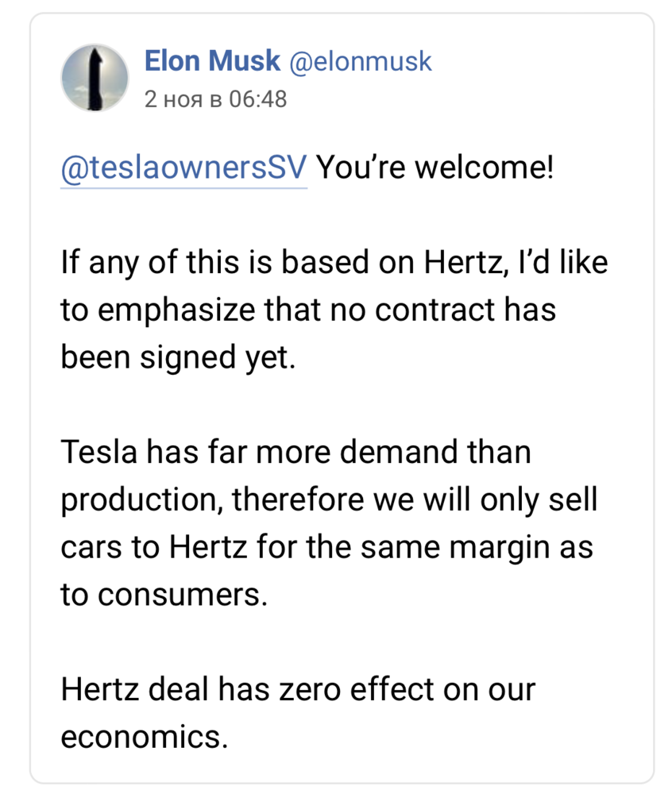Click the "You're welcome!" text

434,168
